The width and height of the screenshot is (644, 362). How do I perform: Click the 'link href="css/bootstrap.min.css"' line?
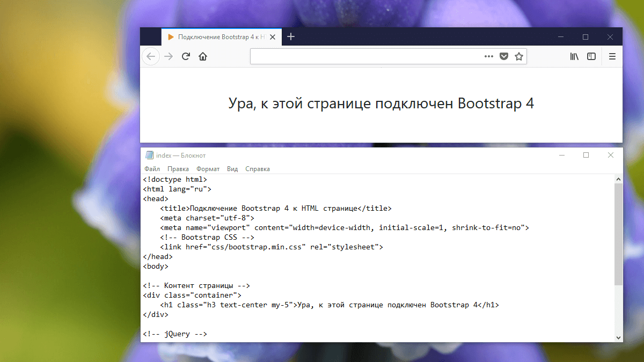272,247
